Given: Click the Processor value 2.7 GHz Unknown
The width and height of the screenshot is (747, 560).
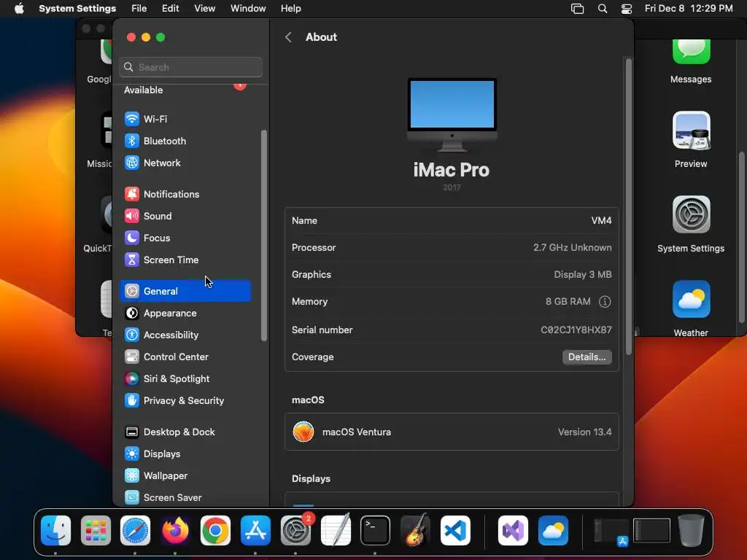Looking at the screenshot, I should [x=573, y=248].
